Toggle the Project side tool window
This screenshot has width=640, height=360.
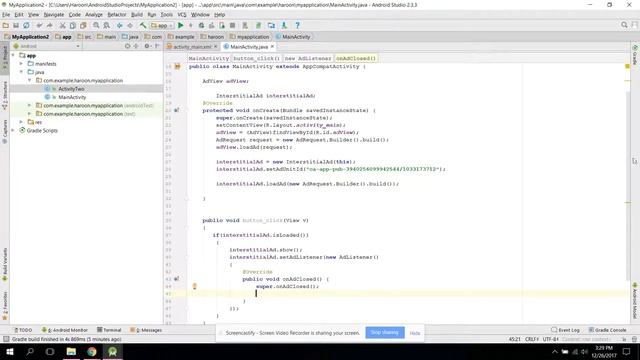5,58
